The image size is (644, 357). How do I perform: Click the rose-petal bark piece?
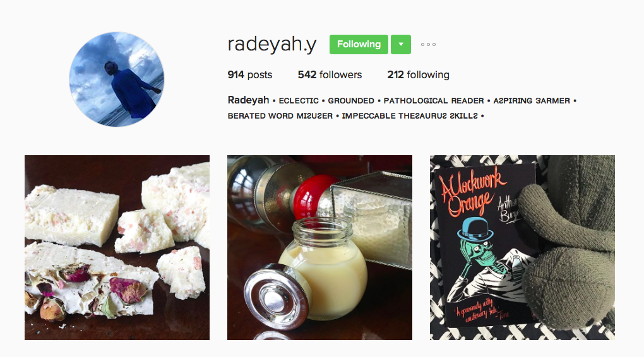[x=90, y=283]
